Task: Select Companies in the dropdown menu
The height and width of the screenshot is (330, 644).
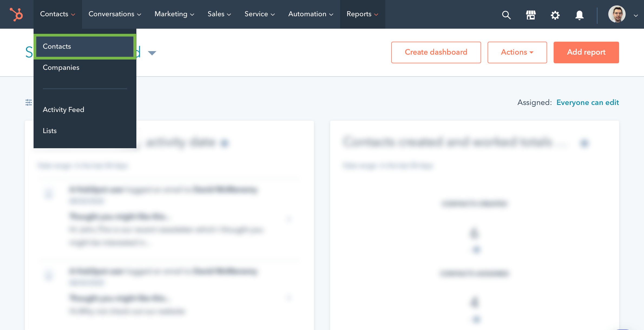Action: [85, 68]
